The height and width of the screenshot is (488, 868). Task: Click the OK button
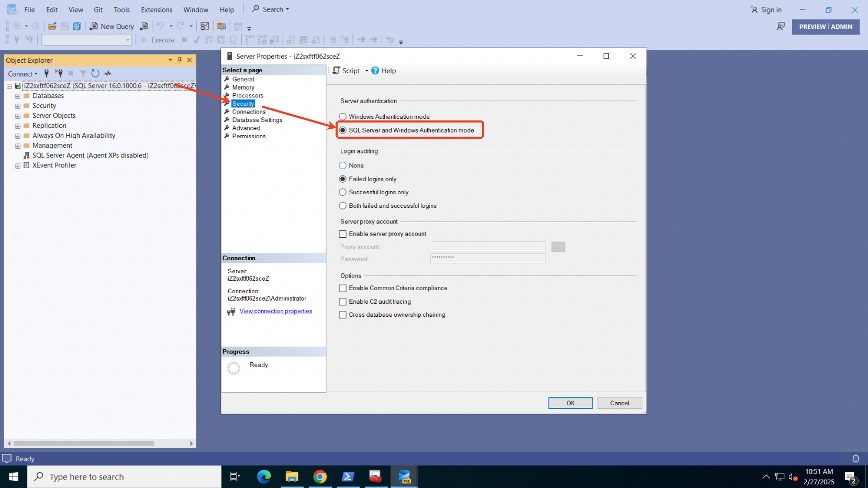(x=570, y=403)
